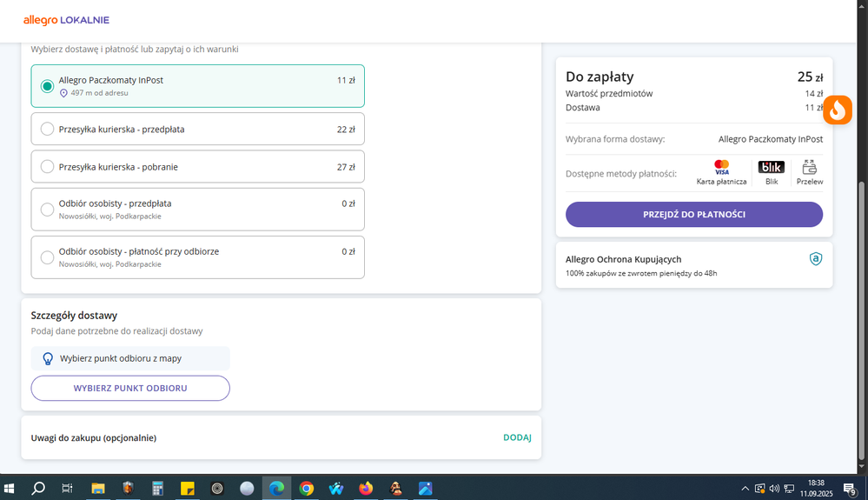This screenshot has height=500, width=868.
Task: Select Odbiór osobisty - płatność przy odbiorze
Action: point(197,257)
